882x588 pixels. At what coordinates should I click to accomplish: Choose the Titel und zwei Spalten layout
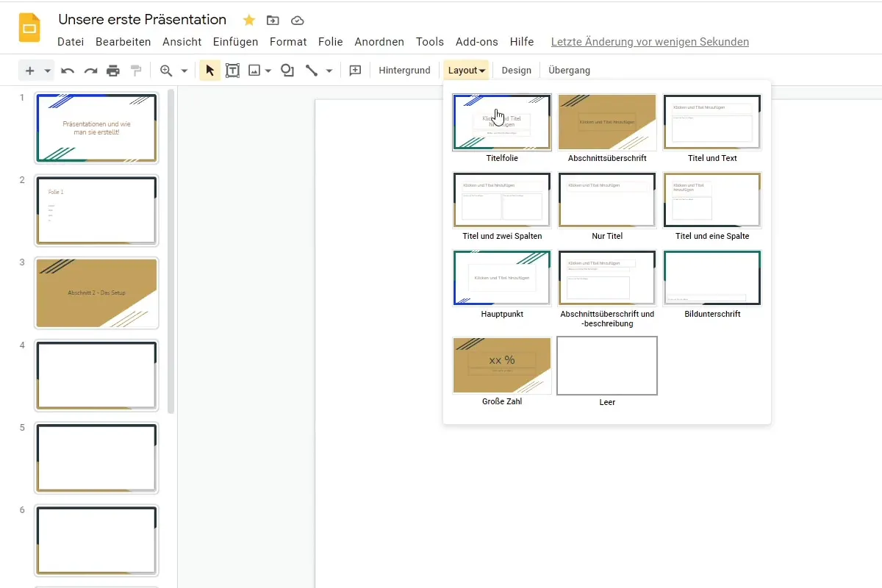coord(502,200)
